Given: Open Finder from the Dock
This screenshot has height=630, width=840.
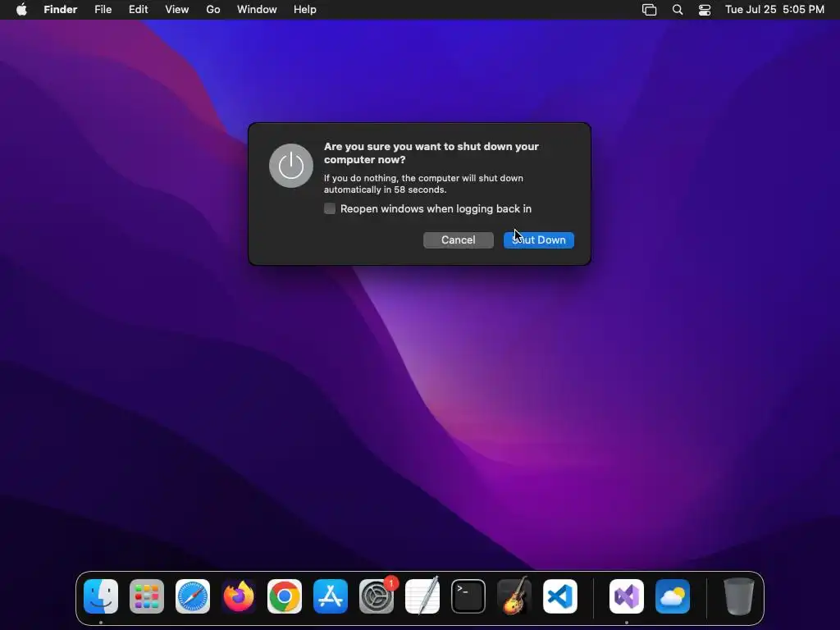Looking at the screenshot, I should tap(101, 596).
